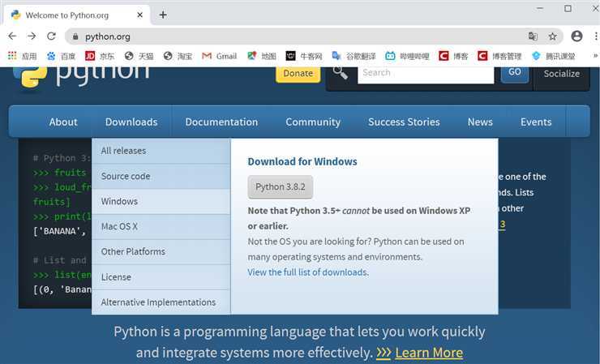Open the 牛客网 bookmark

[x=304, y=56]
